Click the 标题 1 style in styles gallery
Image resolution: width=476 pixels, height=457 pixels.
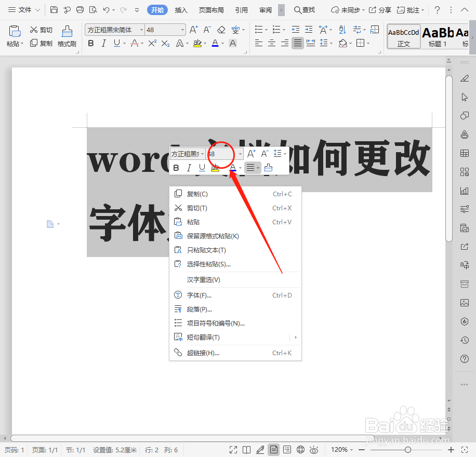(x=439, y=36)
